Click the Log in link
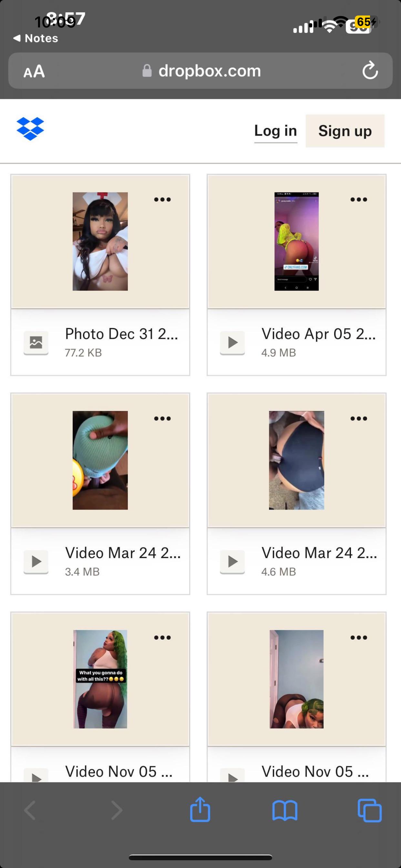Image resolution: width=401 pixels, height=868 pixels. click(x=275, y=131)
